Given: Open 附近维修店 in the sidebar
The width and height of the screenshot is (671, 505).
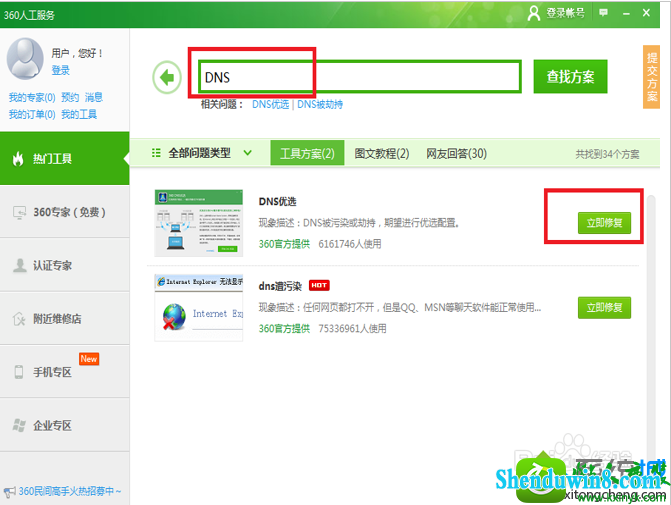Looking at the screenshot, I should 65,319.
